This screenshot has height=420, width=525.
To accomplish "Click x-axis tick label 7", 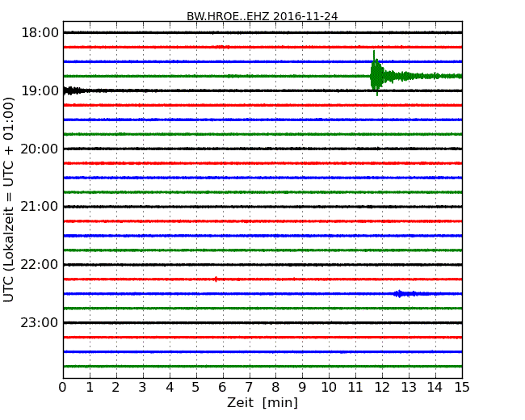I will [249, 388].
